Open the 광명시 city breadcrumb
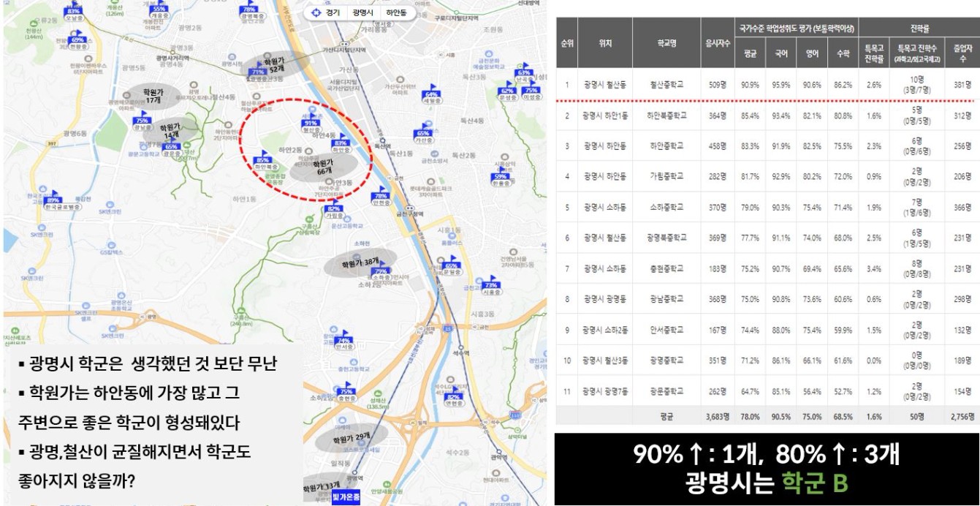The image size is (980, 506). click(363, 13)
